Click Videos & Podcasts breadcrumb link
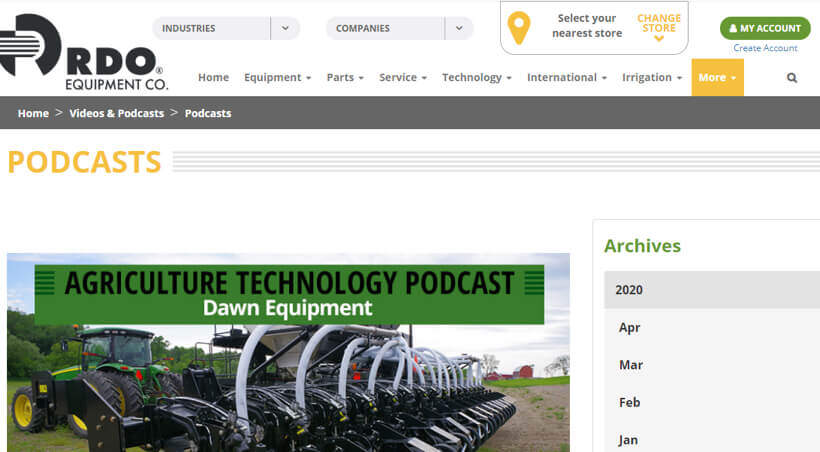Image resolution: width=820 pixels, height=452 pixels. click(116, 113)
